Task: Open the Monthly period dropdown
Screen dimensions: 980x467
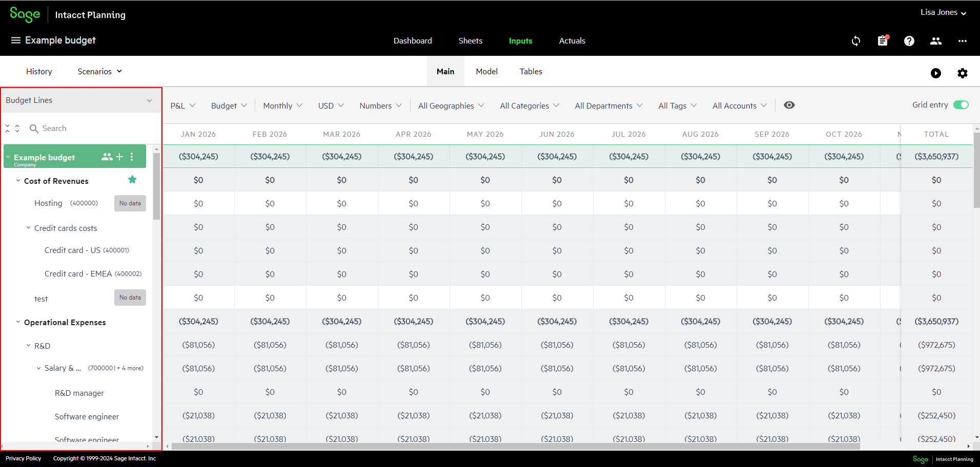Action: [283, 105]
